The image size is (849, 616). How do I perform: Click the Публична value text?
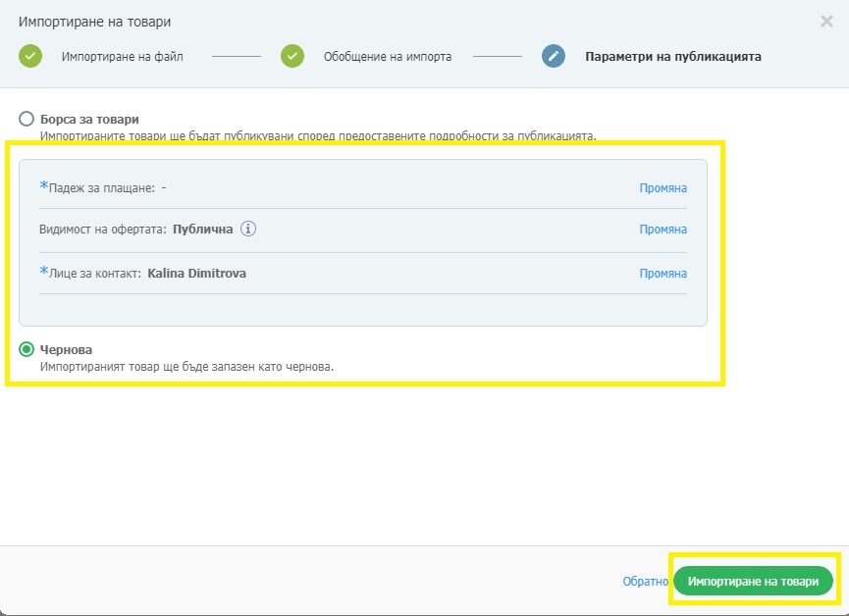tap(202, 230)
